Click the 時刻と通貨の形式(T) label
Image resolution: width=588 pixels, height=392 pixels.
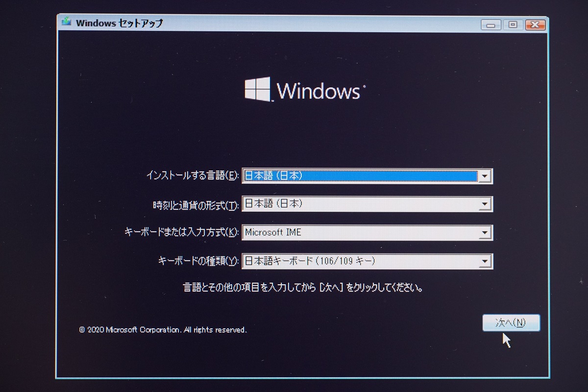click(196, 205)
